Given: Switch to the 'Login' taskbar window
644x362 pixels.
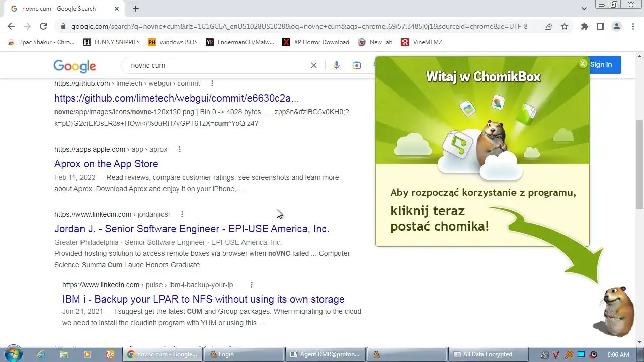Looking at the screenshot, I should [x=244, y=354].
